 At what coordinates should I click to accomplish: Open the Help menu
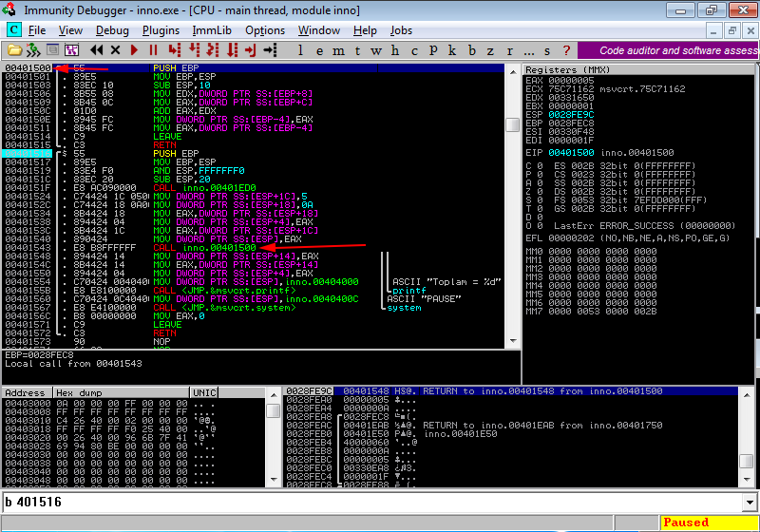(x=365, y=30)
